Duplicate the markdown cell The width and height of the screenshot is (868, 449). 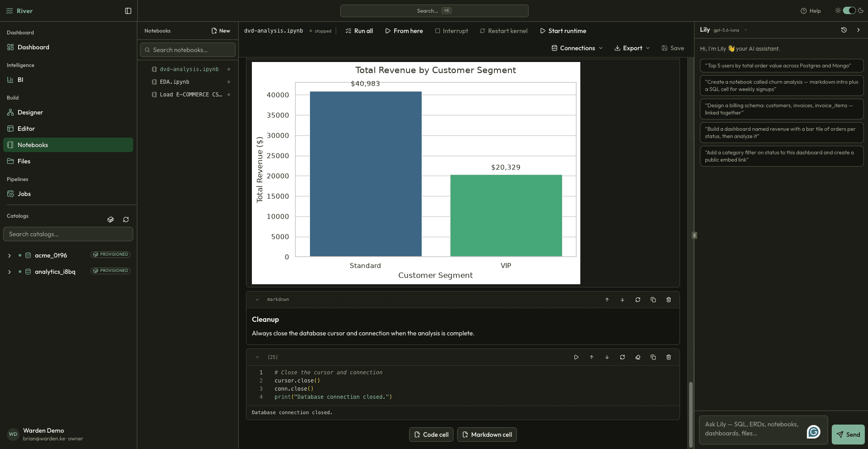653,300
